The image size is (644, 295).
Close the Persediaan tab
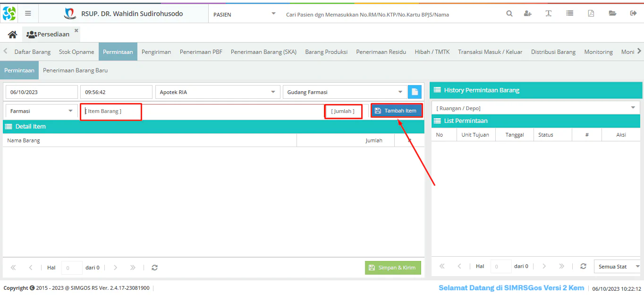tap(76, 30)
